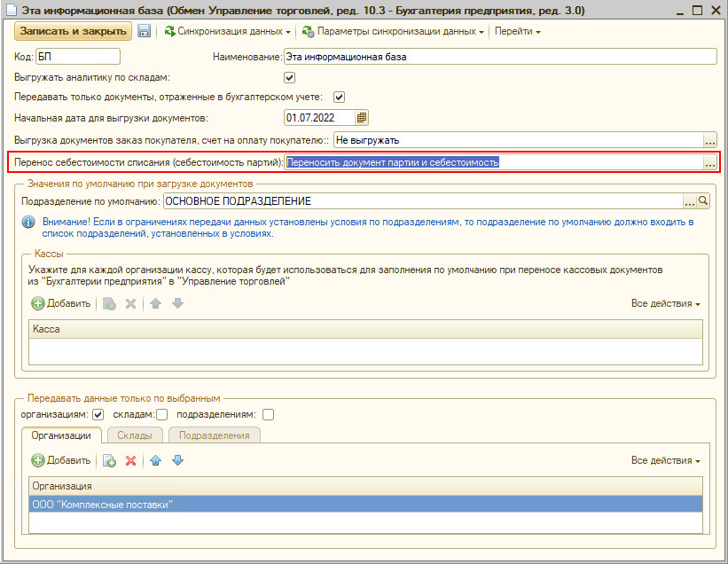Click the data synchronization arrows icon
The height and width of the screenshot is (564, 728).
click(x=170, y=32)
